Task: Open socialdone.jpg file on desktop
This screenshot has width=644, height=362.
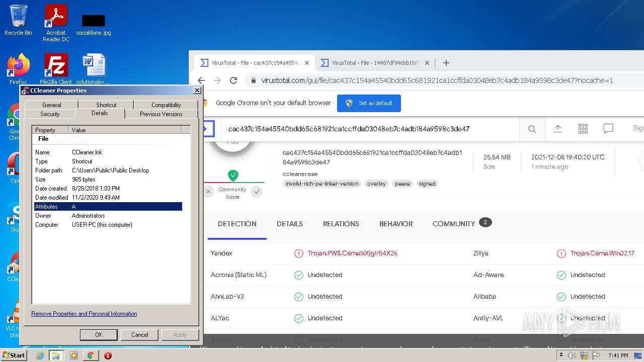Action: [94, 25]
